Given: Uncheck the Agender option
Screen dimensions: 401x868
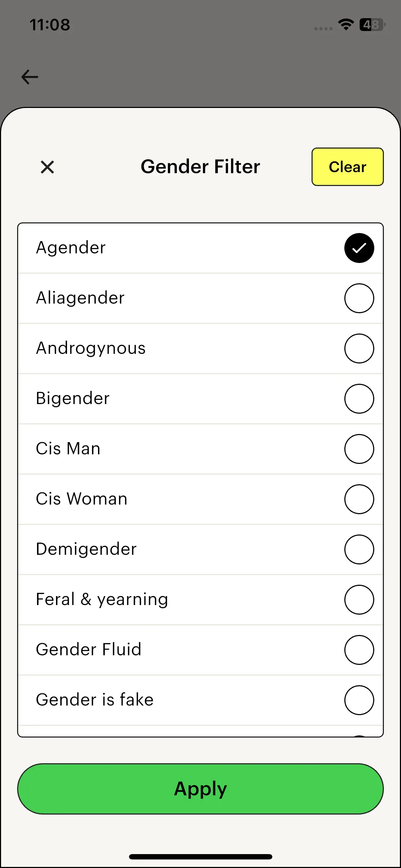Looking at the screenshot, I should click(359, 248).
